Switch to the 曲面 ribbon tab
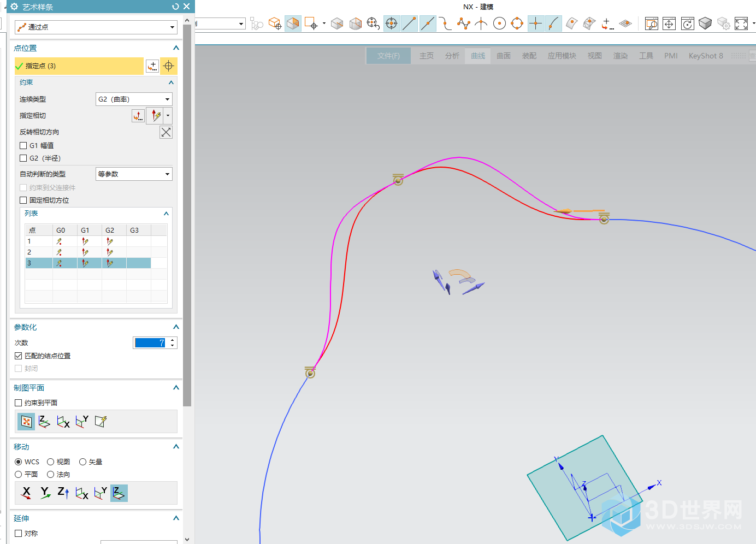The image size is (756, 544). [x=503, y=56]
